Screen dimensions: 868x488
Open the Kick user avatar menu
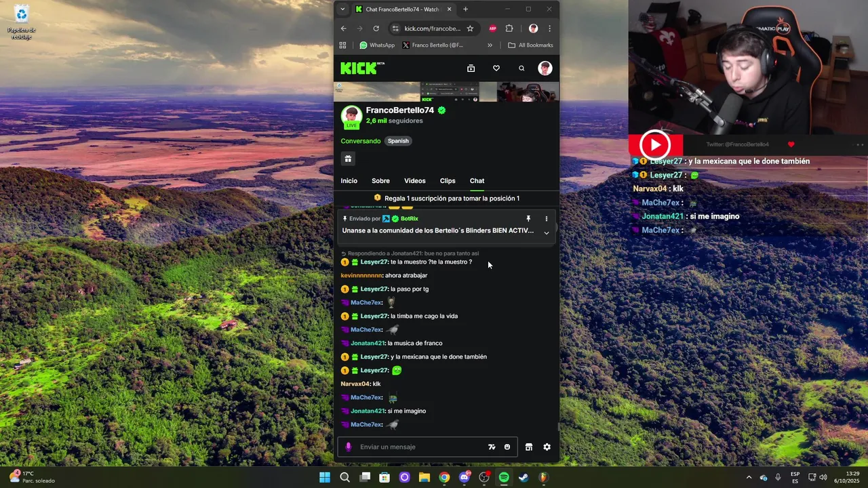(545, 68)
